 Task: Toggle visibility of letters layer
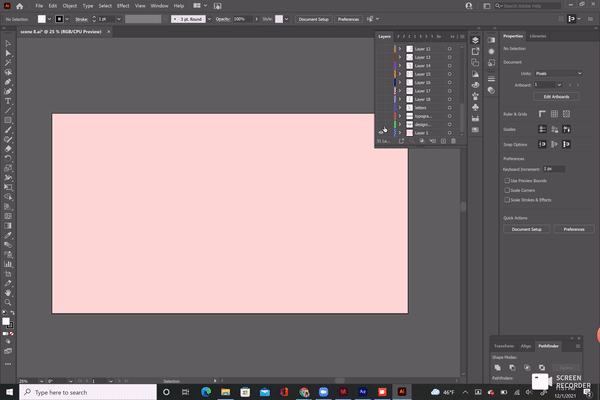382,108
